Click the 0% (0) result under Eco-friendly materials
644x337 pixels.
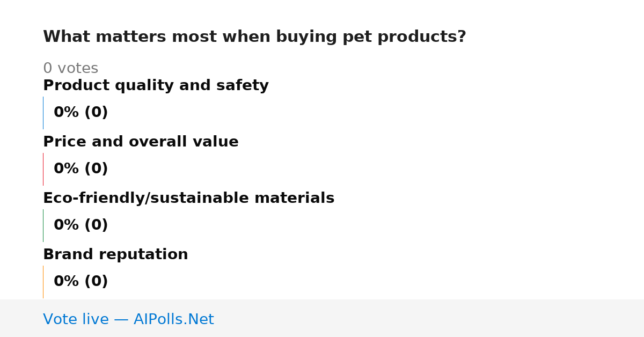click(80, 225)
